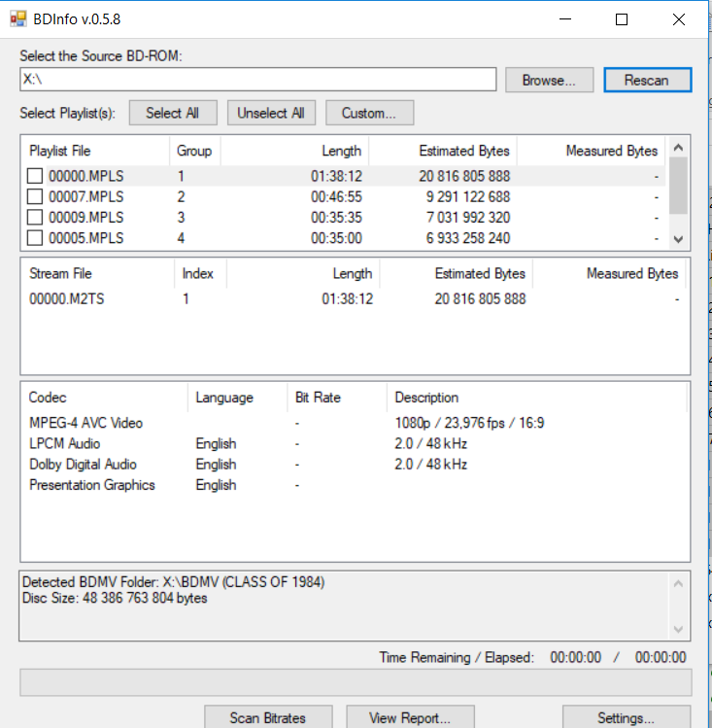
Task: Click the Description column header
Action: pos(536,398)
